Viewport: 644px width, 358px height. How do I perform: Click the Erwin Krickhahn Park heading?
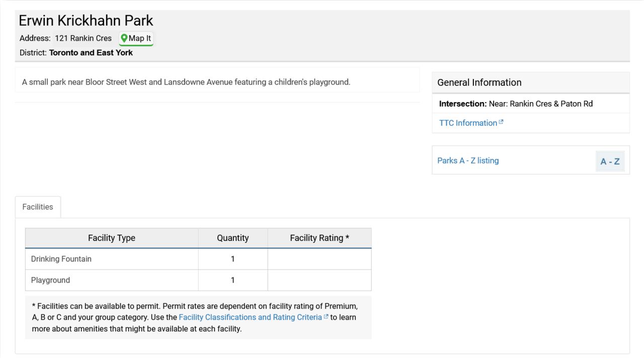click(x=86, y=21)
